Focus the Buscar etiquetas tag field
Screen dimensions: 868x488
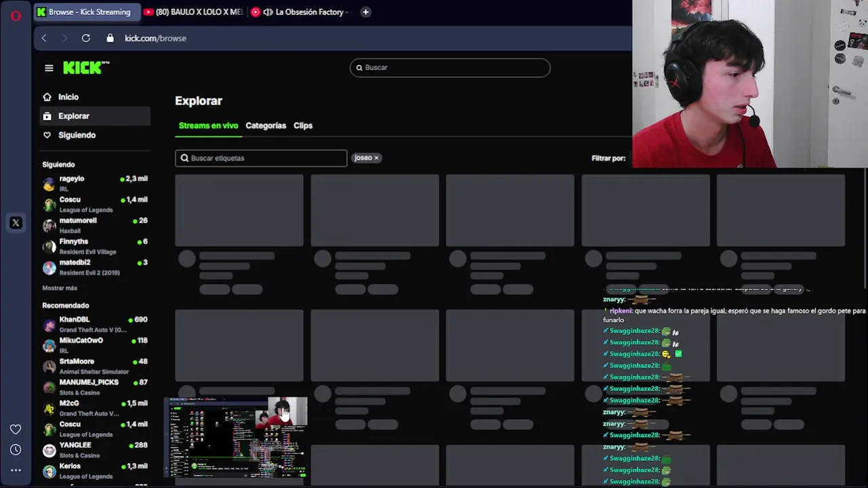tap(261, 158)
